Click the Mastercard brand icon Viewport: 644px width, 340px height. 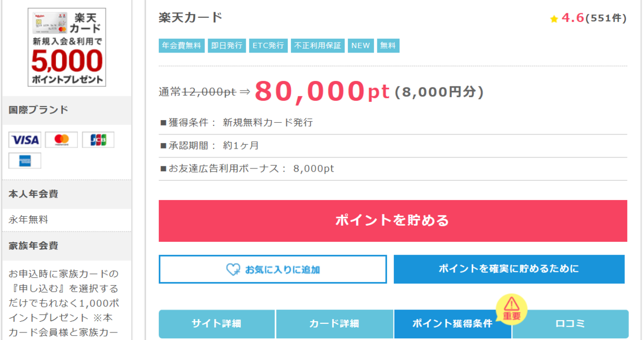coord(61,140)
